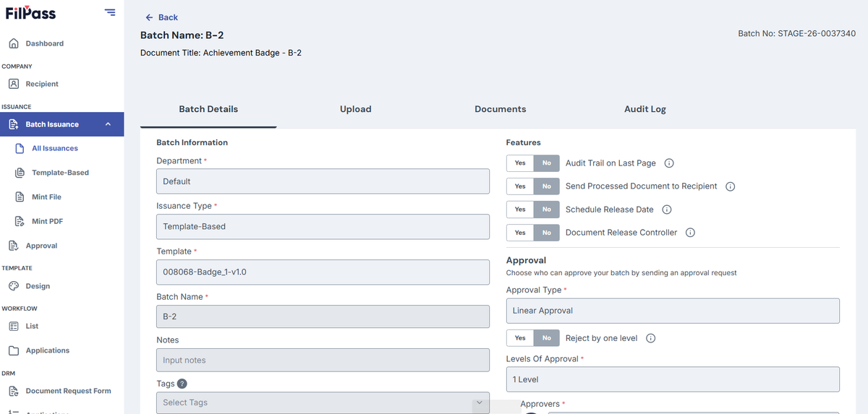Image resolution: width=868 pixels, height=414 pixels.
Task: Open Template-Based sidebar link
Action: [x=60, y=173]
